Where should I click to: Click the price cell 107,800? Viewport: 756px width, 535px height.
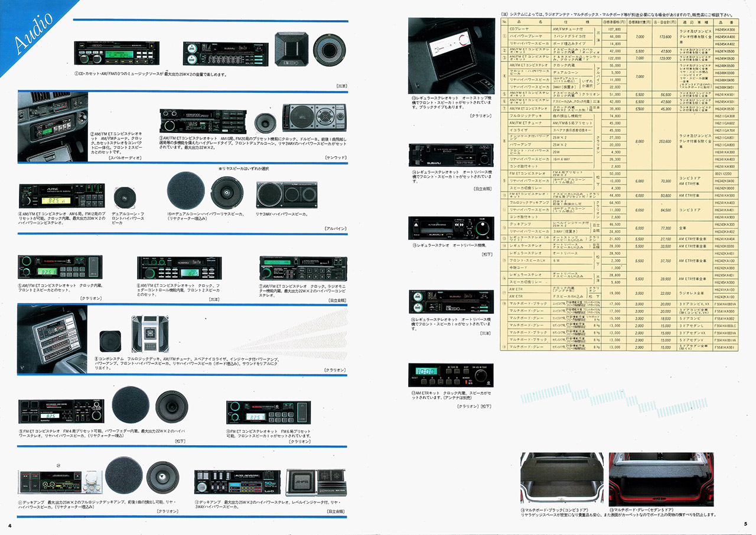(614, 28)
